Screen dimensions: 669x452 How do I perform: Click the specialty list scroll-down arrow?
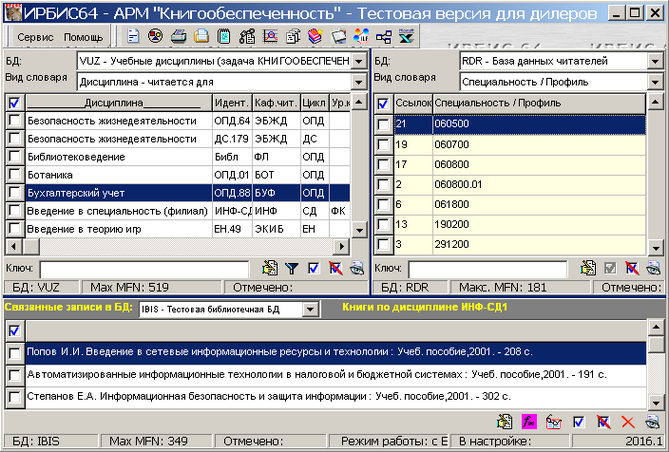pyautogui.click(x=655, y=247)
